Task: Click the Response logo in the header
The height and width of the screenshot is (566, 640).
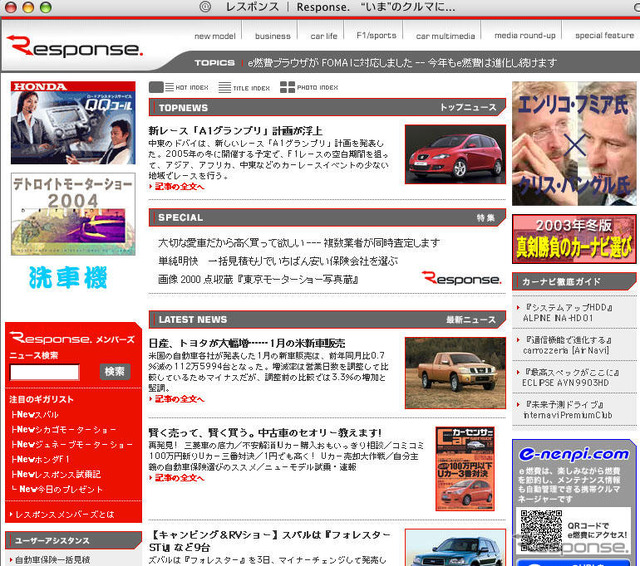Action: point(75,46)
